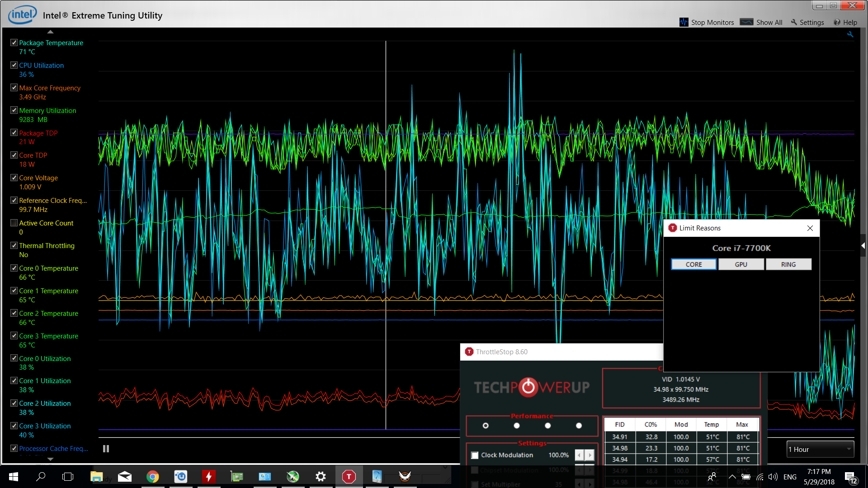Open Help via the question mark icon

[837, 22]
